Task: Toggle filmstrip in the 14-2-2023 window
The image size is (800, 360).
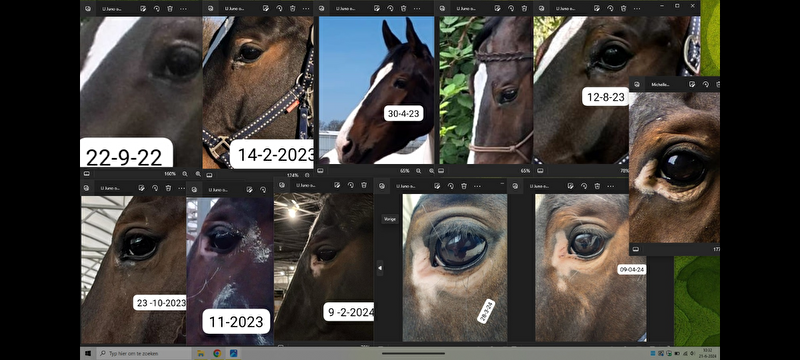Action: coord(209,175)
